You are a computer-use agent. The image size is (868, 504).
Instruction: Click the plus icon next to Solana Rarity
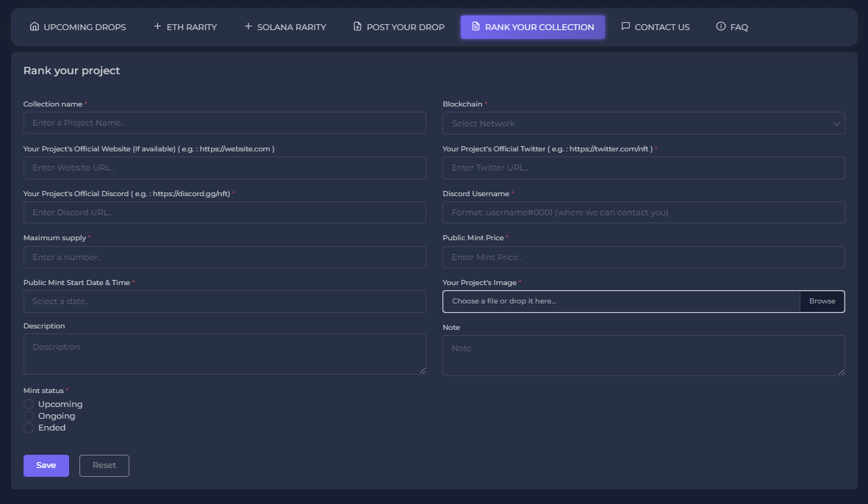(248, 27)
